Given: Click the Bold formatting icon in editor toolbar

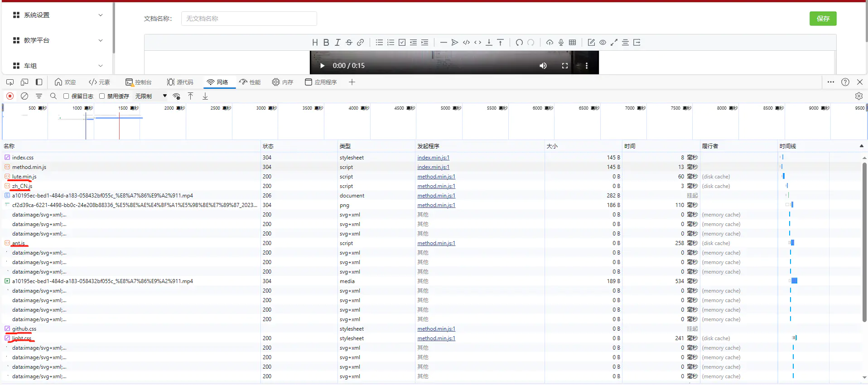Looking at the screenshot, I should [x=326, y=43].
